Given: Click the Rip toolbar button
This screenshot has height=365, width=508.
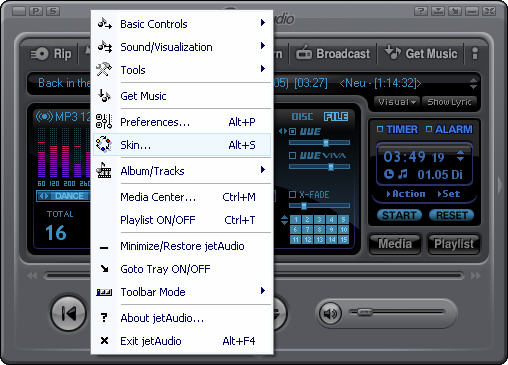Looking at the screenshot, I should (x=51, y=53).
